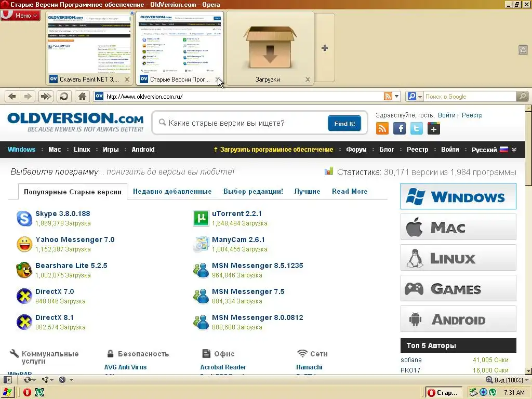Screen dimensions: 532x399
Task: Click the Read More tab
Action: point(350,191)
